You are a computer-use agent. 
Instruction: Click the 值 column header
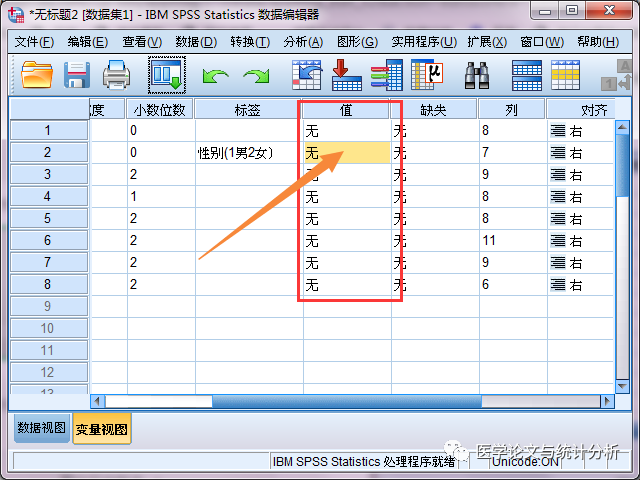[x=346, y=109]
